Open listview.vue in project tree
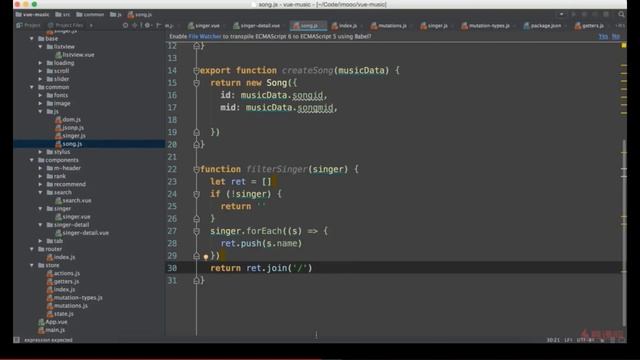 point(75,55)
